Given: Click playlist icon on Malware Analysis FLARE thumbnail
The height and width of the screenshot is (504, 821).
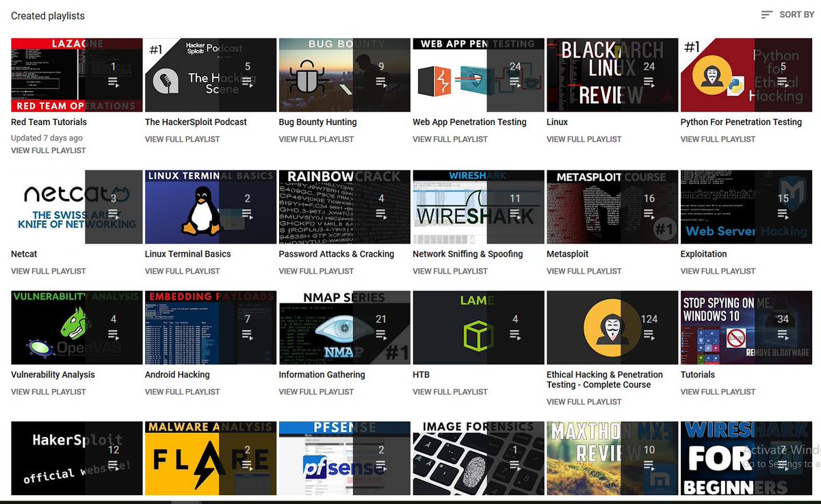Looking at the screenshot, I should (247, 465).
